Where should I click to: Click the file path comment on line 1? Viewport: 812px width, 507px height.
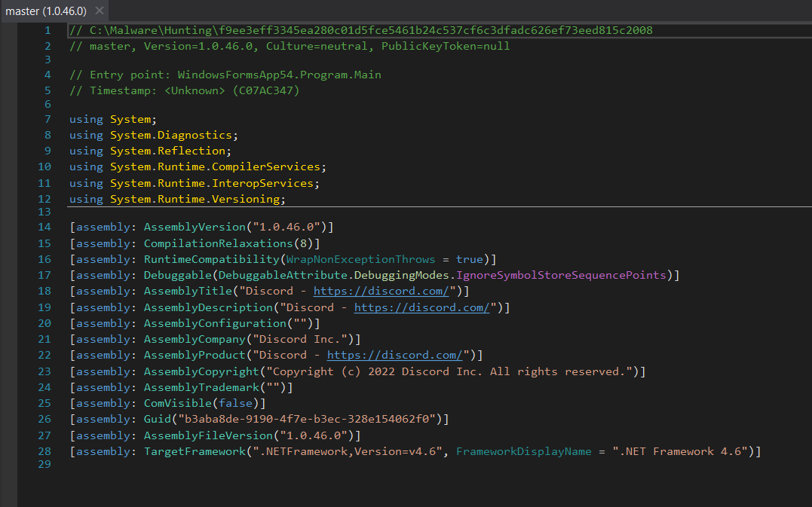point(361,31)
